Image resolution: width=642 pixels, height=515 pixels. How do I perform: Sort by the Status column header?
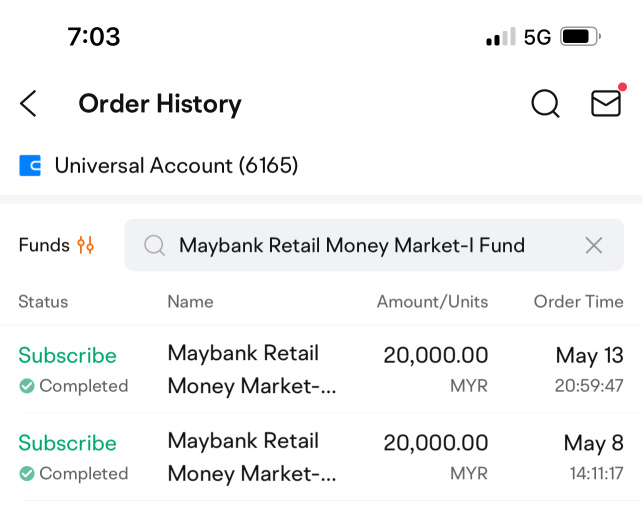[x=43, y=302]
